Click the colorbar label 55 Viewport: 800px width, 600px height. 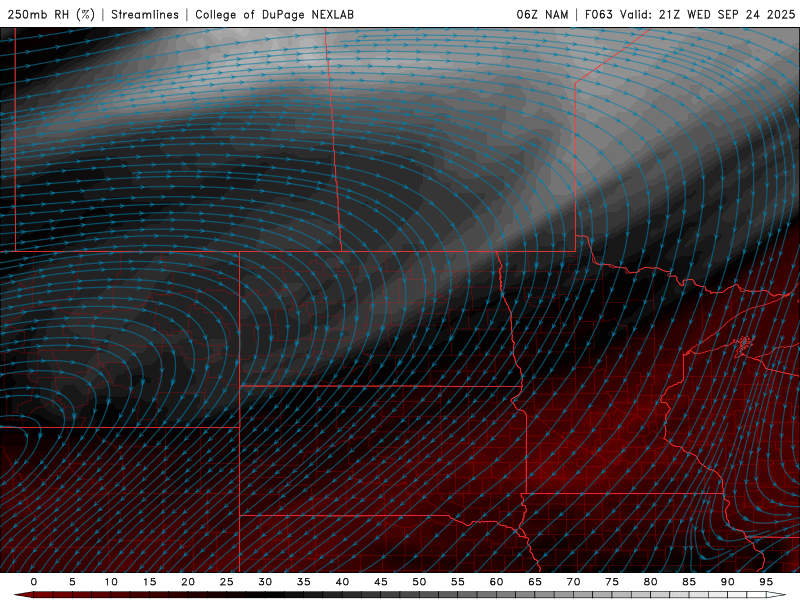(458, 582)
